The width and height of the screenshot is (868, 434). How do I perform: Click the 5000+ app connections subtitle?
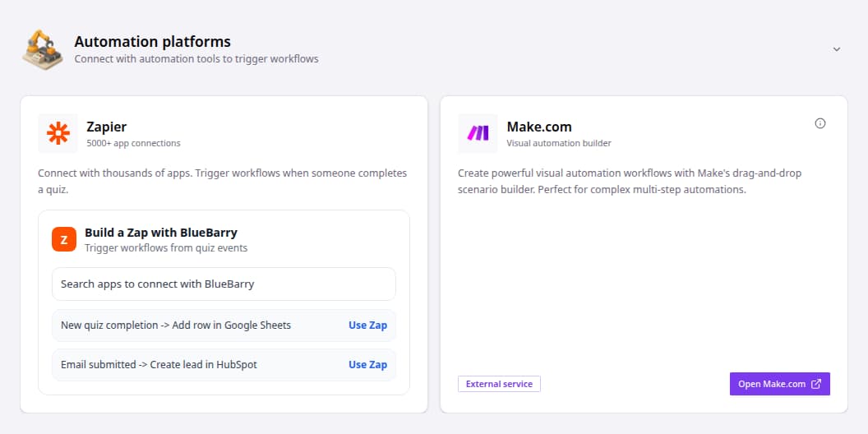(x=133, y=143)
